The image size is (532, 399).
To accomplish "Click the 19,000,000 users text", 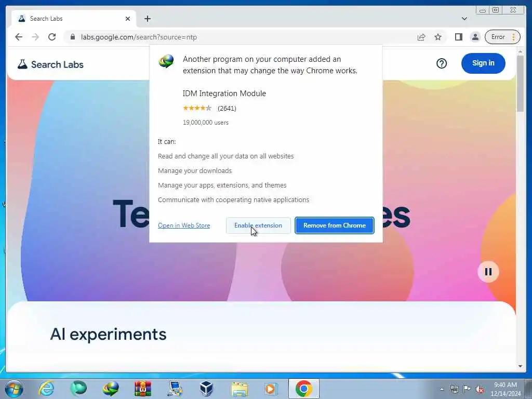I will (x=206, y=123).
